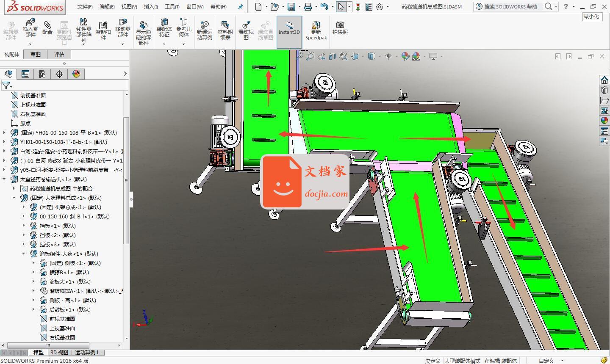Viewport: 610px width, 364px height.
Task: Open the PropertyManager tab icon
Action: (25, 74)
